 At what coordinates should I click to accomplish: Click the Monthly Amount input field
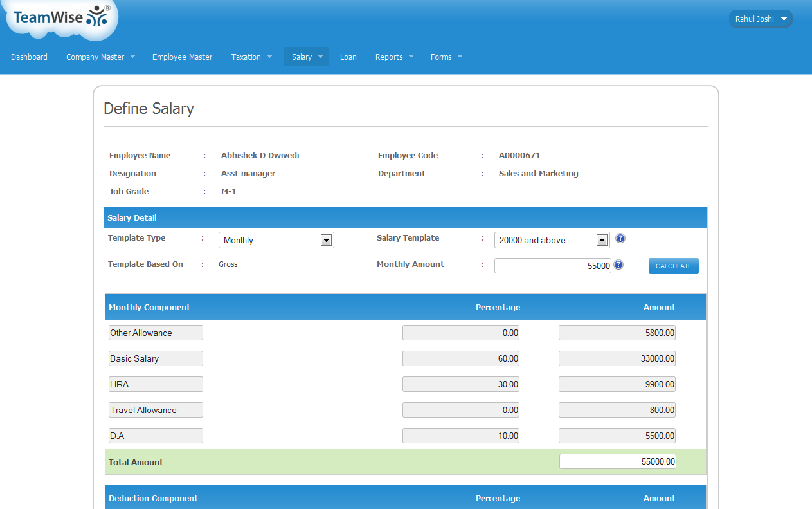pyautogui.click(x=552, y=266)
